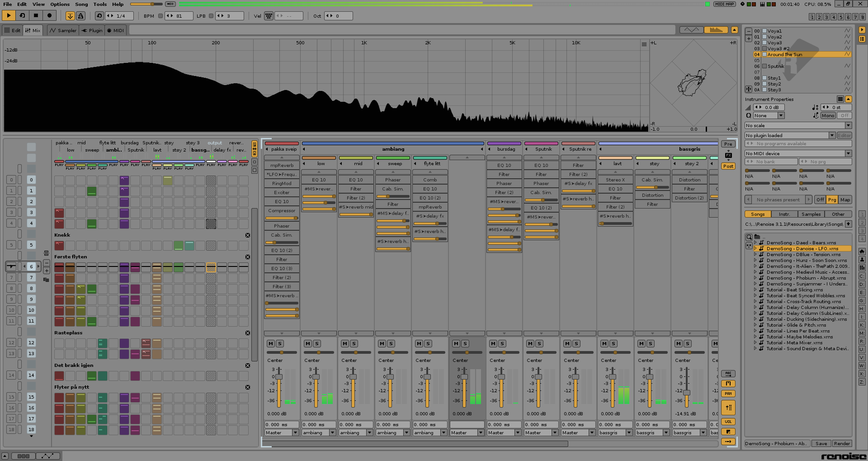The width and height of the screenshot is (868, 461).
Task: Delete instrument with minus icon
Action: point(749,31)
